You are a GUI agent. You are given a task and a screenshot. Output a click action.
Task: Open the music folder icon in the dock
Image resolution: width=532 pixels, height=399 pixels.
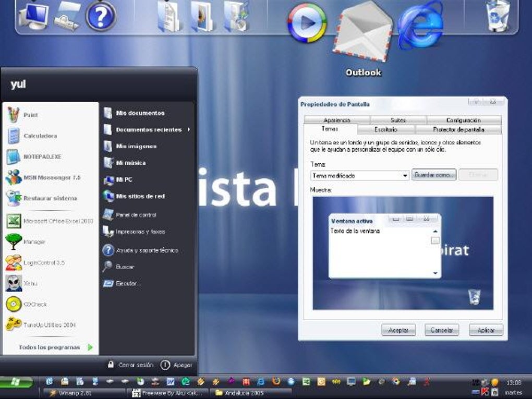tap(236, 16)
